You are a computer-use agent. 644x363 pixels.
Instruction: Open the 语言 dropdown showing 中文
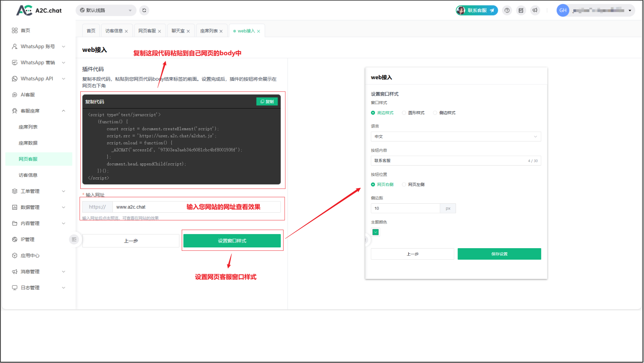(x=456, y=137)
